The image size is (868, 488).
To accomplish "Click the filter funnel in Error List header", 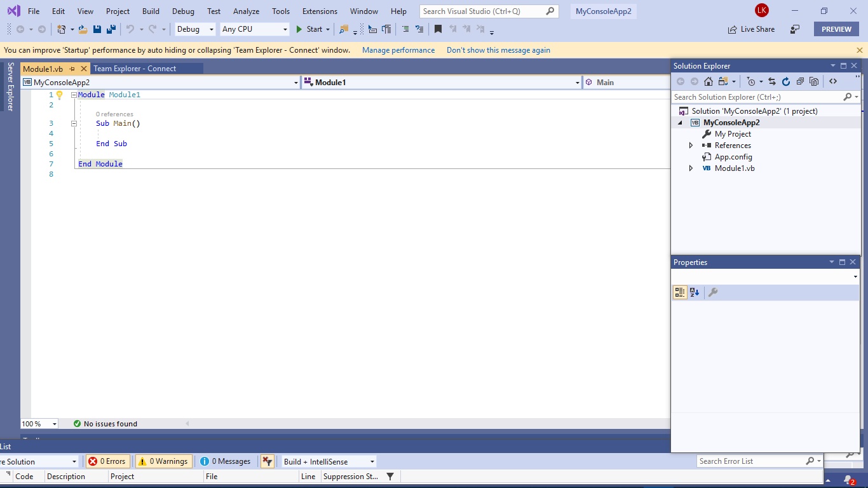I will [390, 477].
